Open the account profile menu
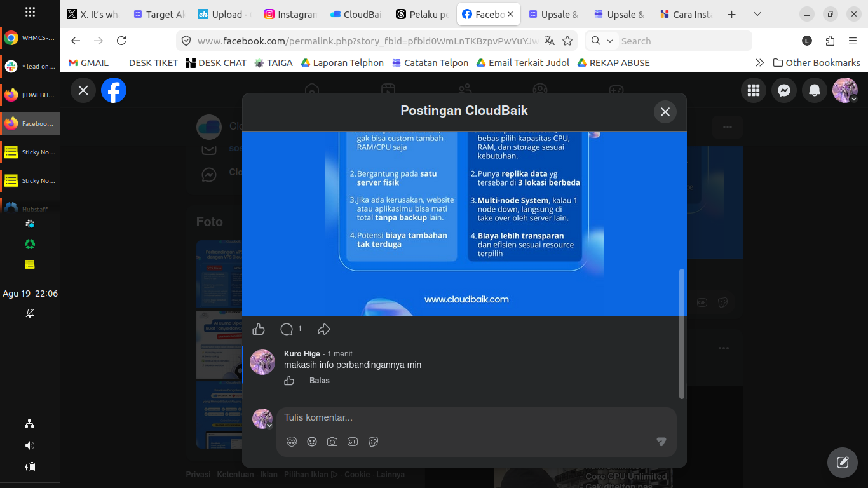The width and height of the screenshot is (868, 488). pyautogui.click(x=845, y=90)
